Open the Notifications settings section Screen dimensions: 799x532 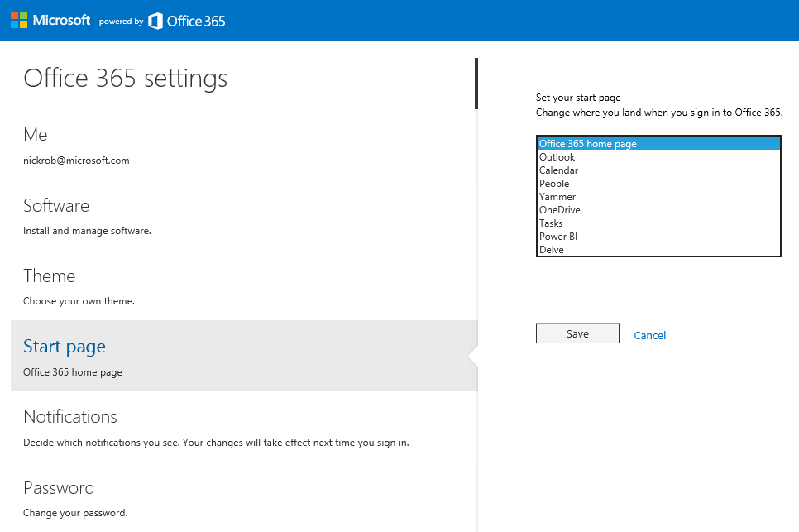[70, 416]
